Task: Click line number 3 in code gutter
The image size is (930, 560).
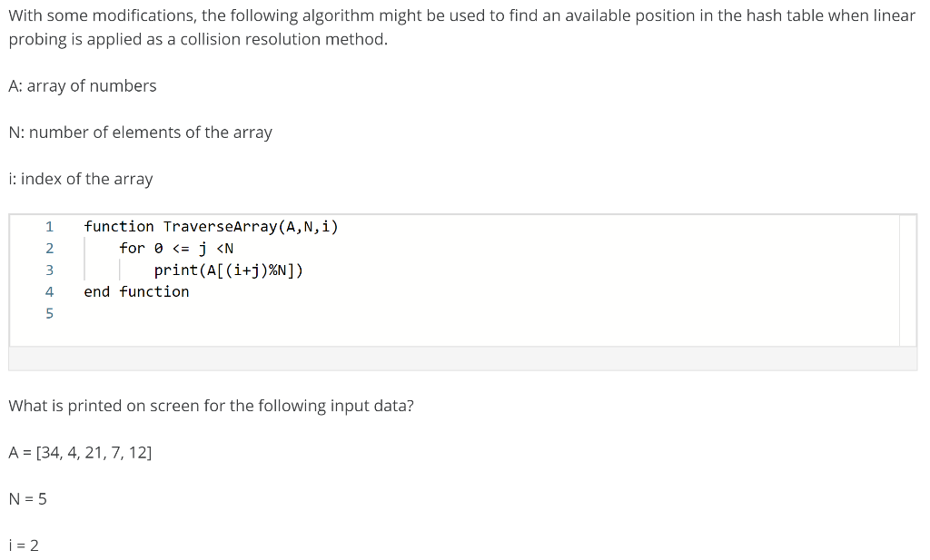Action: point(49,270)
